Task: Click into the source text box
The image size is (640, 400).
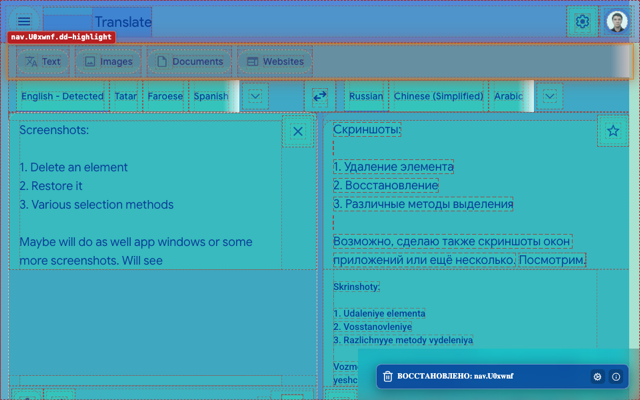Action: 150,195
